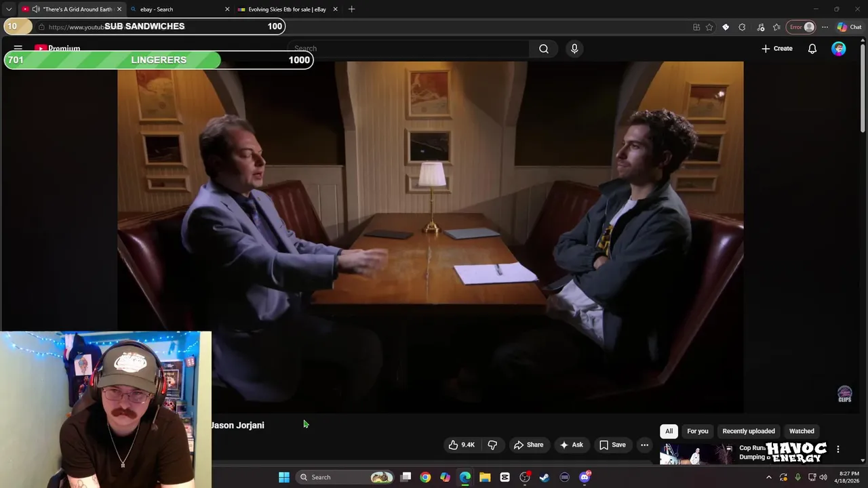Image resolution: width=868 pixels, height=488 pixels.
Task: Show hidden system tray icons chevron
Action: [768, 477]
